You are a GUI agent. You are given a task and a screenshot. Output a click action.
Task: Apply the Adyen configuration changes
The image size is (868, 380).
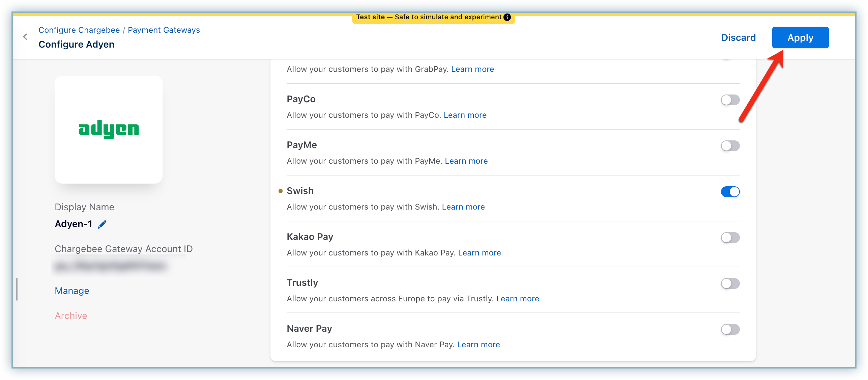click(x=800, y=37)
